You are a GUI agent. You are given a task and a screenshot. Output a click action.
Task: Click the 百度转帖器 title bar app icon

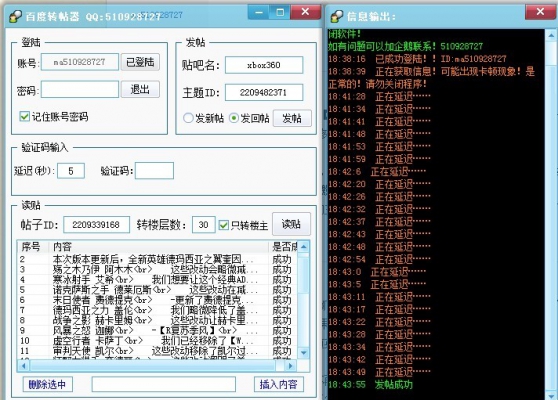pyautogui.click(x=15, y=16)
